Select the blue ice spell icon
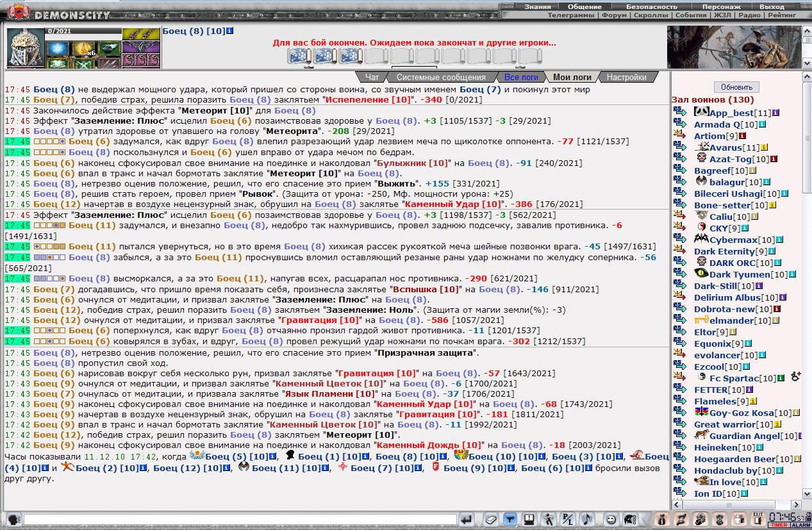Viewport: 812px width, 530px height. (57, 48)
